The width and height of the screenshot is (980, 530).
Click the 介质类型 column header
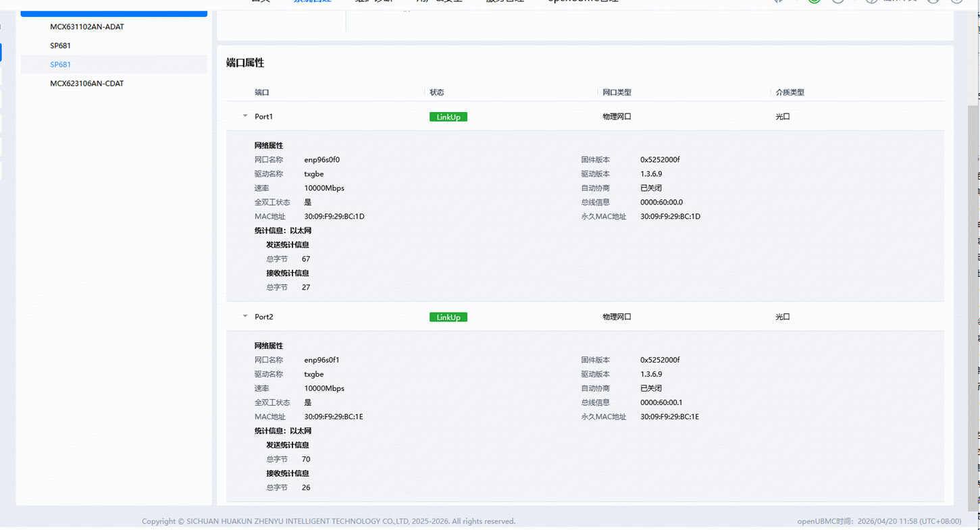pyautogui.click(x=790, y=92)
